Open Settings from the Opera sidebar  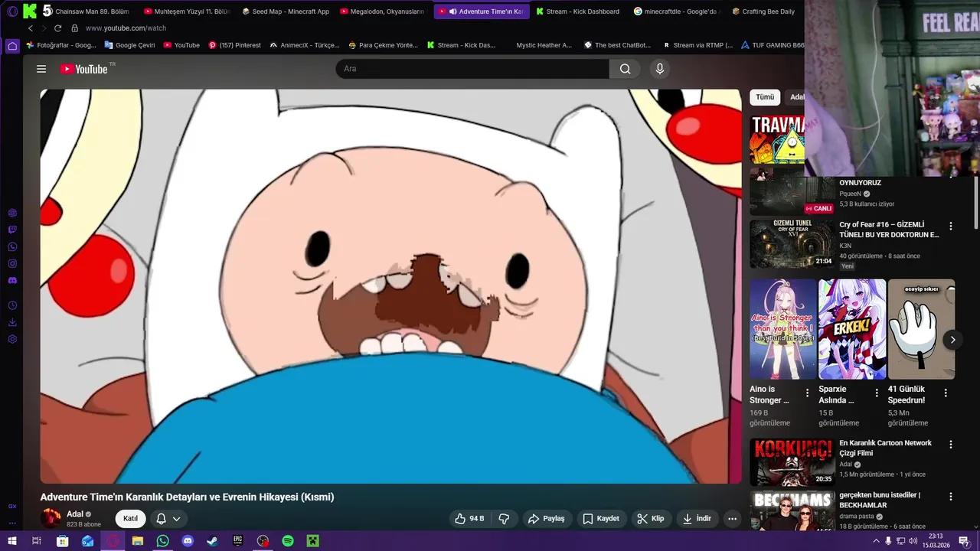(12, 339)
